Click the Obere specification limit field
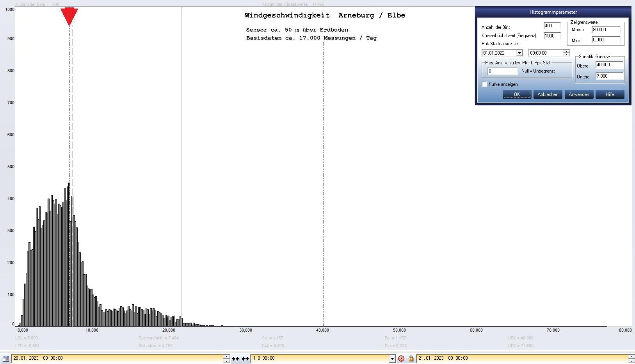The image size is (635, 364). 609,65
